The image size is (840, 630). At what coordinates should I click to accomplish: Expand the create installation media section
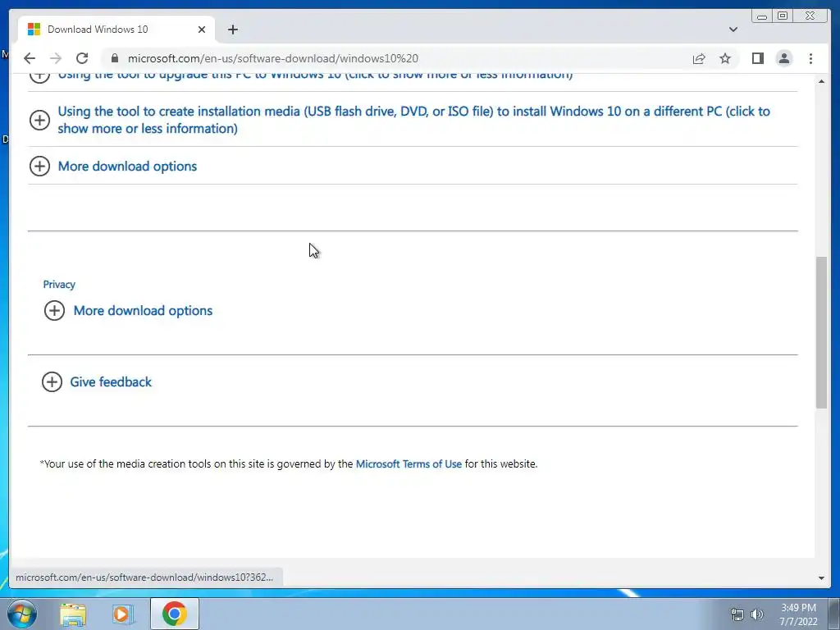[413, 120]
